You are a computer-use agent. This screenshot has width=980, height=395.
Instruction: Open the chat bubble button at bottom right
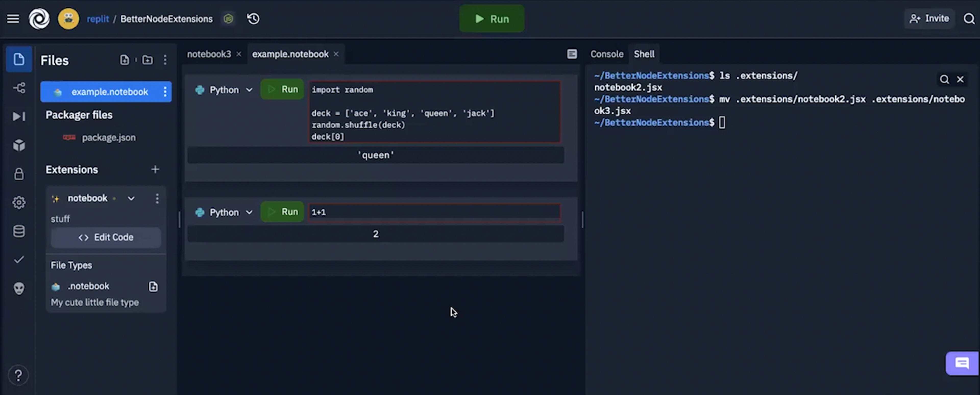tap(962, 363)
